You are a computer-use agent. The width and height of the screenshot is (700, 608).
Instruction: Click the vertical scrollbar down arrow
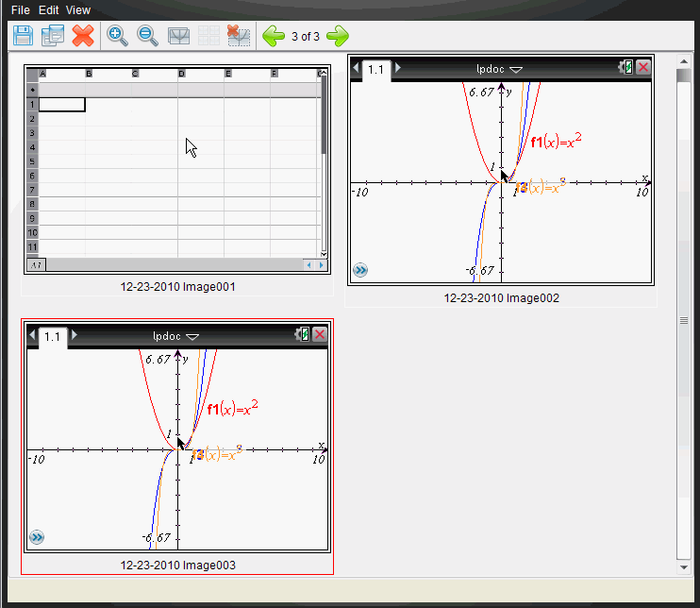pyautogui.click(x=684, y=567)
